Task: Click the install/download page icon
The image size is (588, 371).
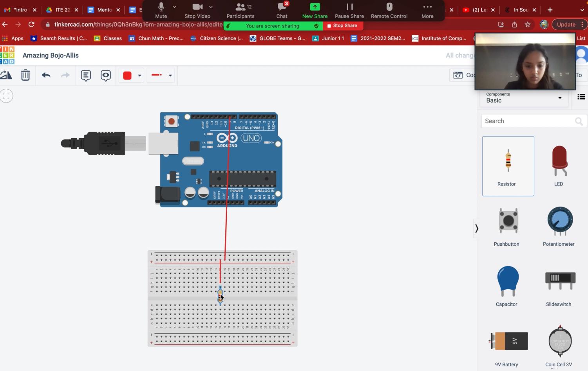Action: tap(501, 24)
